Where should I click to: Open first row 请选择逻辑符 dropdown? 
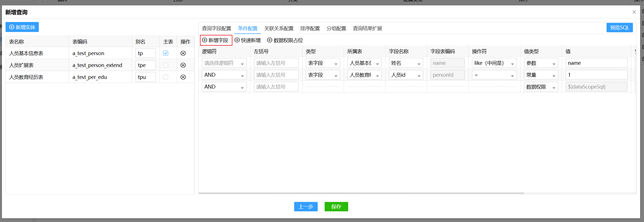tap(224, 63)
